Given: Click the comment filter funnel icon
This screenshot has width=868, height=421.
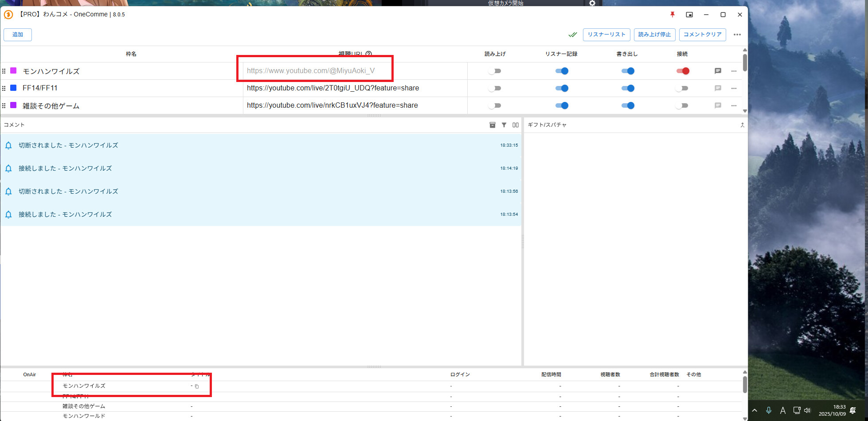Looking at the screenshot, I should point(504,125).
